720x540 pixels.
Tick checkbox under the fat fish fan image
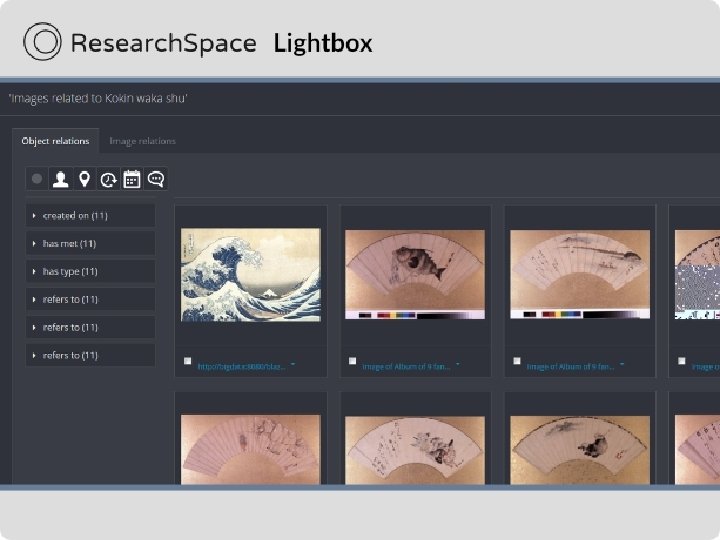pyautogui.click(x=352, y=361)
